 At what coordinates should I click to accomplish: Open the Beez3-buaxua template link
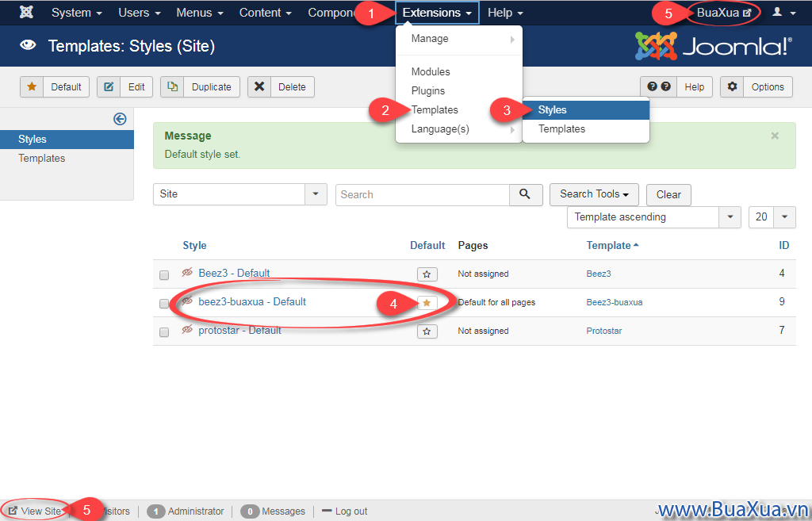615,302
